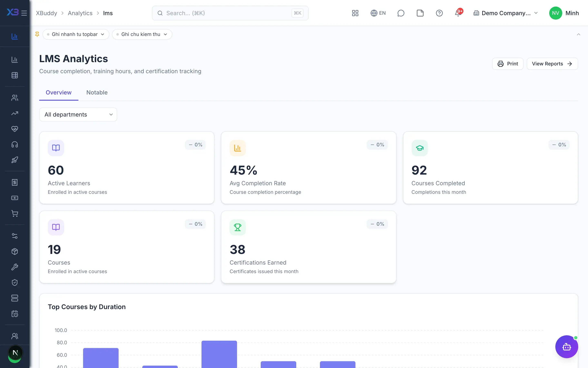Click the '⌘K' shortcut badge
The width and height of the screenshot is (588, 368).
[x=297, y=13]
